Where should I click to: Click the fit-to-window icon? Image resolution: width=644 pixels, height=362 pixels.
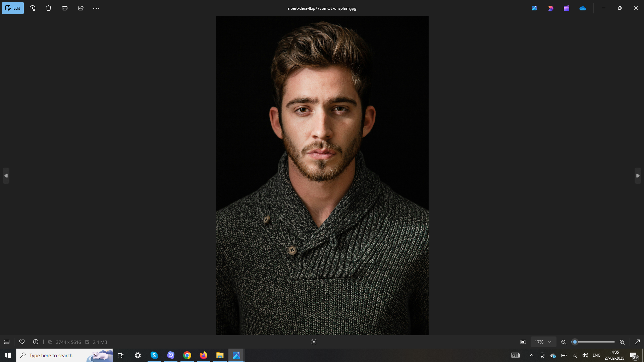(523, 342)
